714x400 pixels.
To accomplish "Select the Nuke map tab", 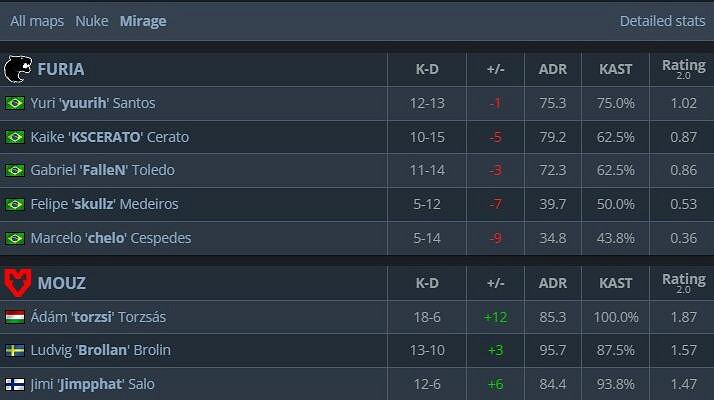I will (x=92, y=21).
